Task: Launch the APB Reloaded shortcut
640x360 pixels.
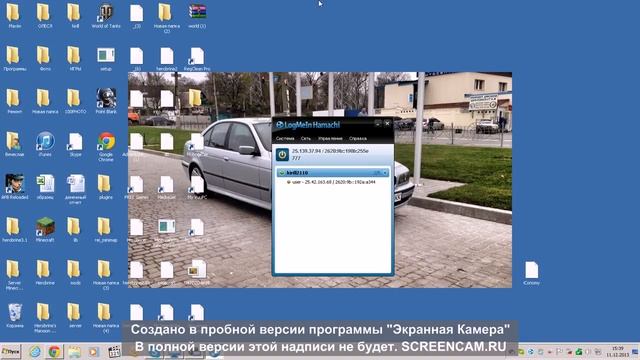Action: [x=15, y=187]
